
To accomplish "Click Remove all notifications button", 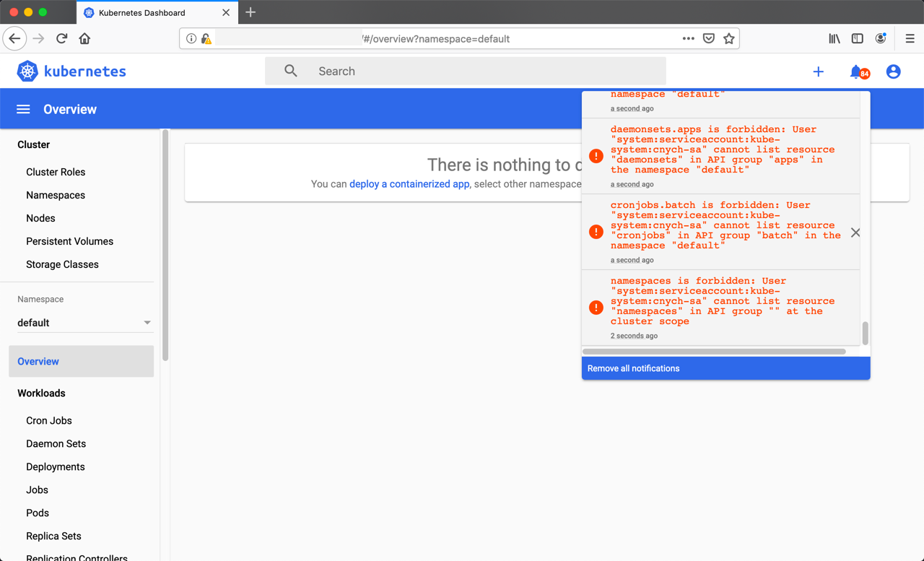I will click(633, 368).
